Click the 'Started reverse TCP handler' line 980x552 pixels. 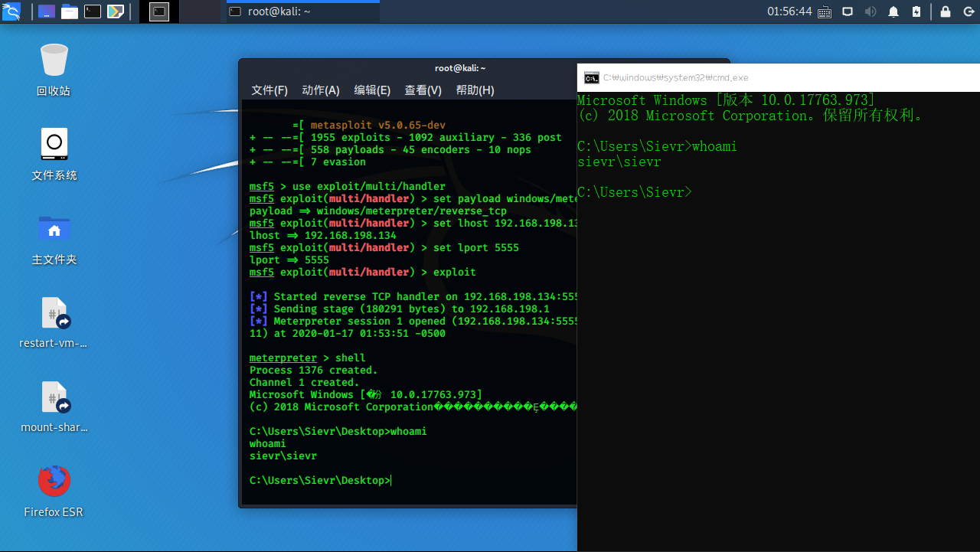point(413,297)
